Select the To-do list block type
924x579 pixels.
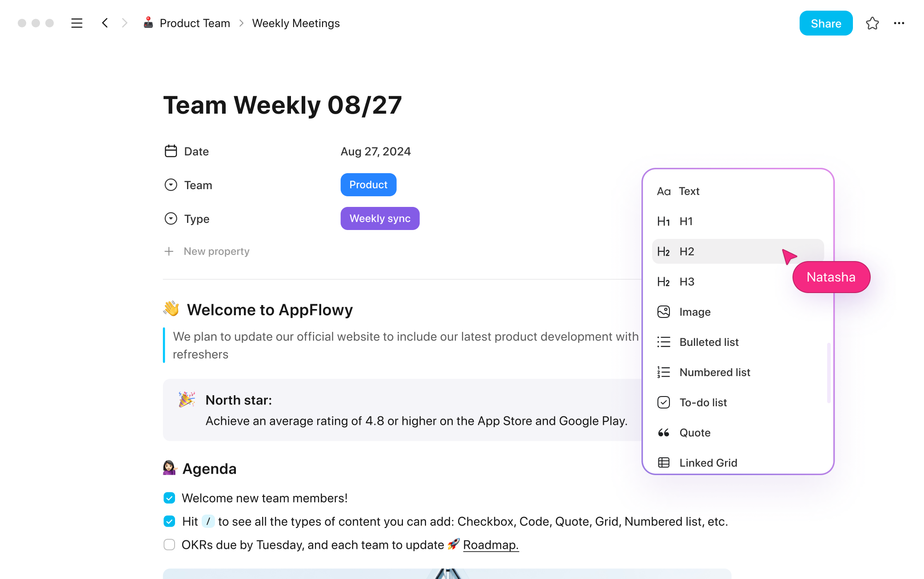pos(702,402)
